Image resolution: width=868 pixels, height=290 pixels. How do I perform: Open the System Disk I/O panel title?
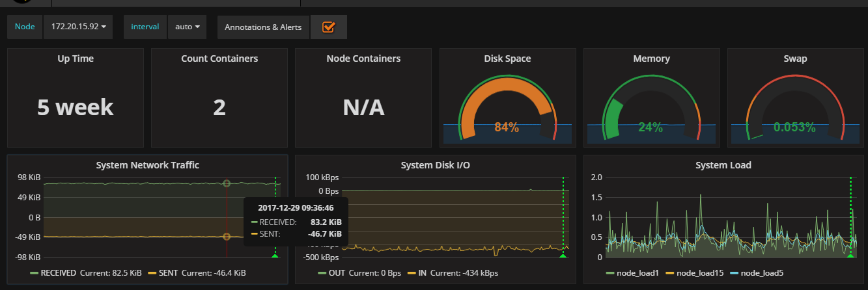(435, 165)
